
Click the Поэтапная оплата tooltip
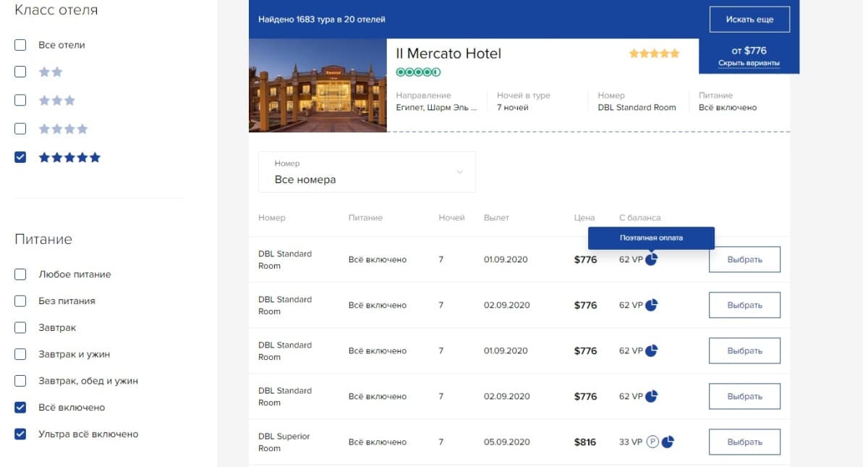(651, 237)
